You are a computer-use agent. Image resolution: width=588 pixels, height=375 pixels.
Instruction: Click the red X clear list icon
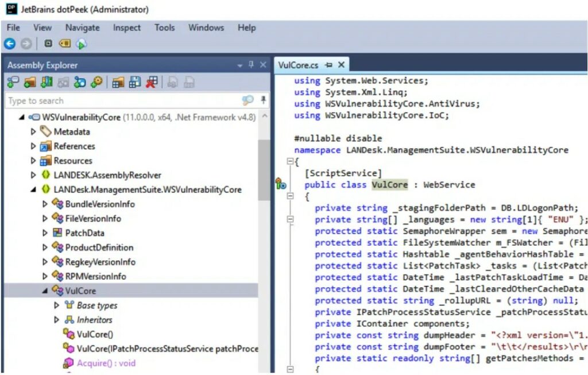click(x=152, y=83)
